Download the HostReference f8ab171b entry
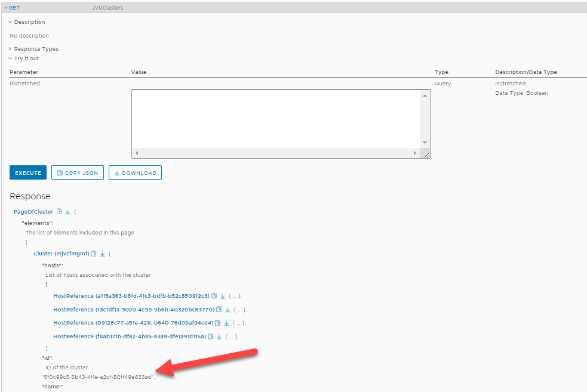This screenshot has width=587, height=392. click(220, 337)
